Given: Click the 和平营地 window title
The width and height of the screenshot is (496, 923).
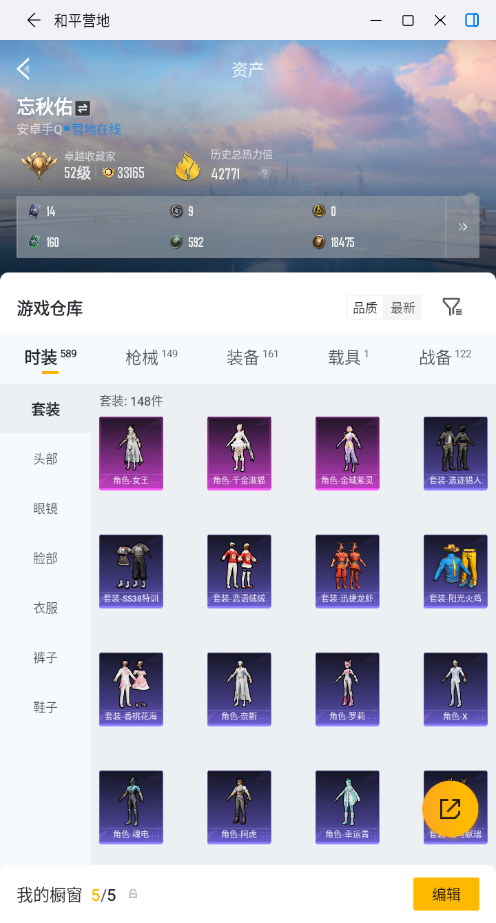Looking at the screenshot, I should [x=82, y=21].
